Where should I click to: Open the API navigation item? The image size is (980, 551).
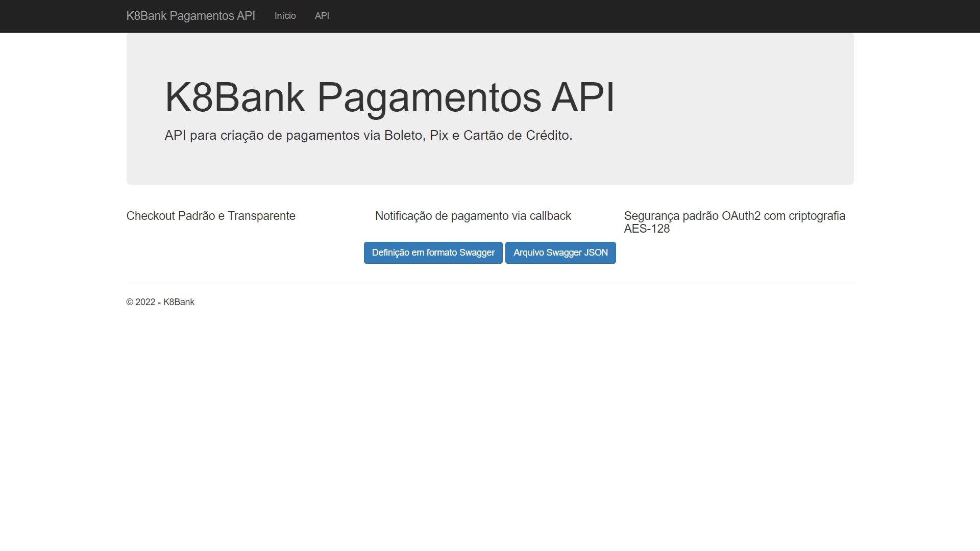click(322, 16)
